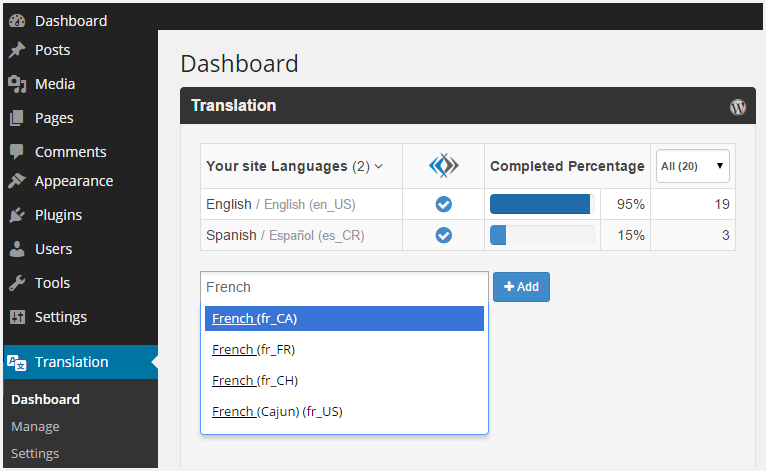Click the Spanish 15% progress bar
Viewport: 766px width, 471px height.
(542, 236)
